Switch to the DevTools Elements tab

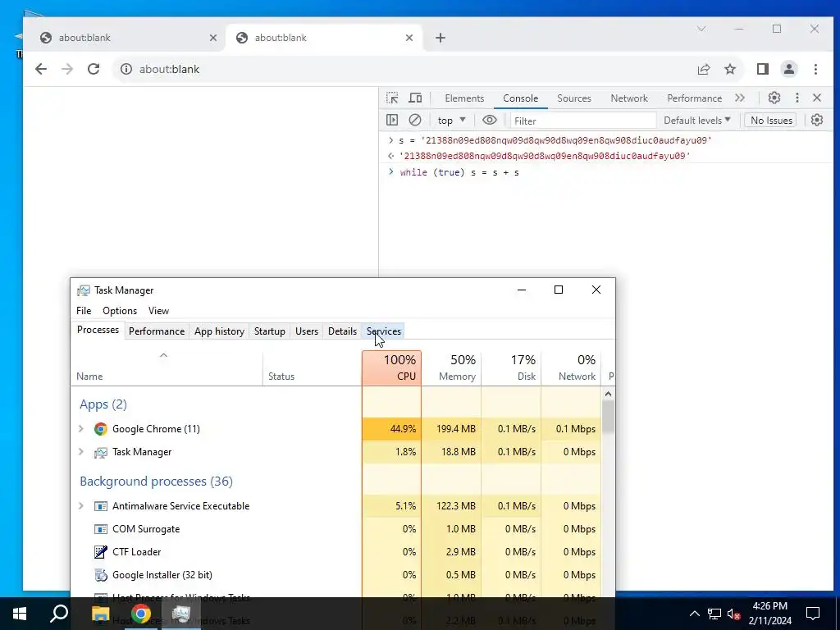[x=464, y=98]
